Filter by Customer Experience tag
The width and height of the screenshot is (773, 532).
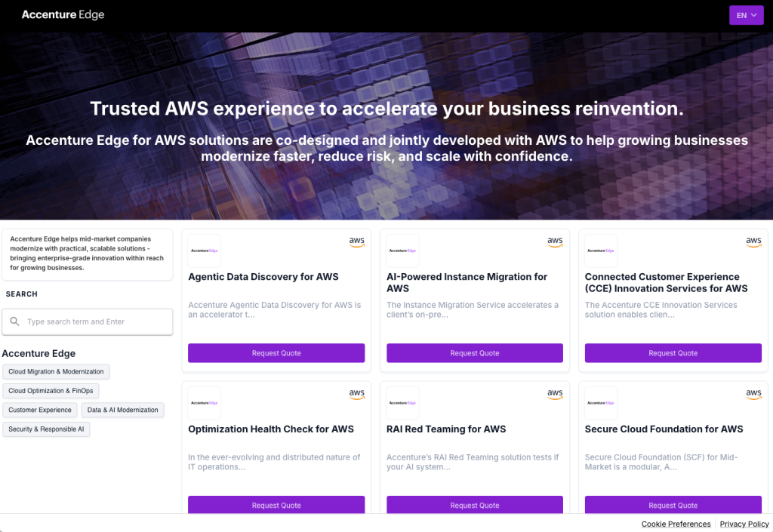tap(40, 410)
